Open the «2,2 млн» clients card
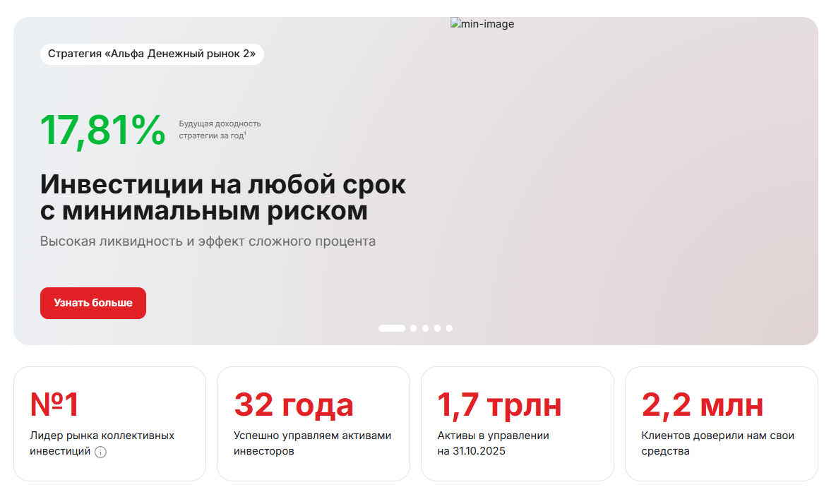 (721, 424)
